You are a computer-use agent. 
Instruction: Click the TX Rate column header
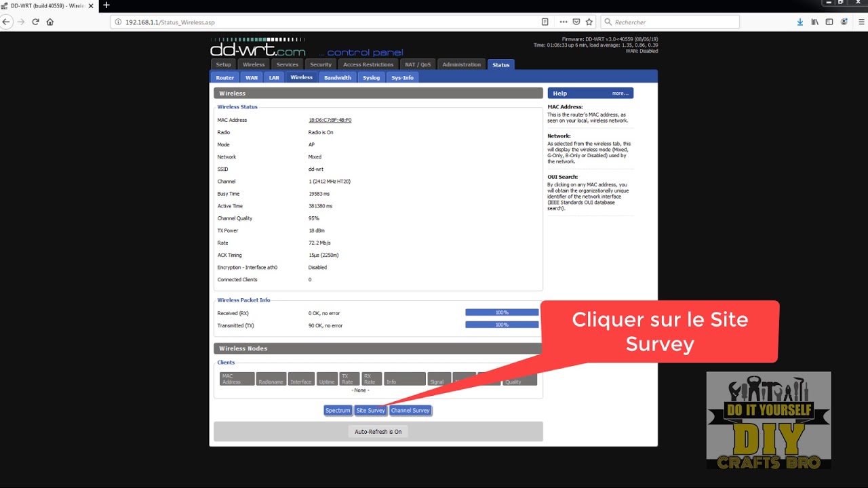tap(349, 379)
